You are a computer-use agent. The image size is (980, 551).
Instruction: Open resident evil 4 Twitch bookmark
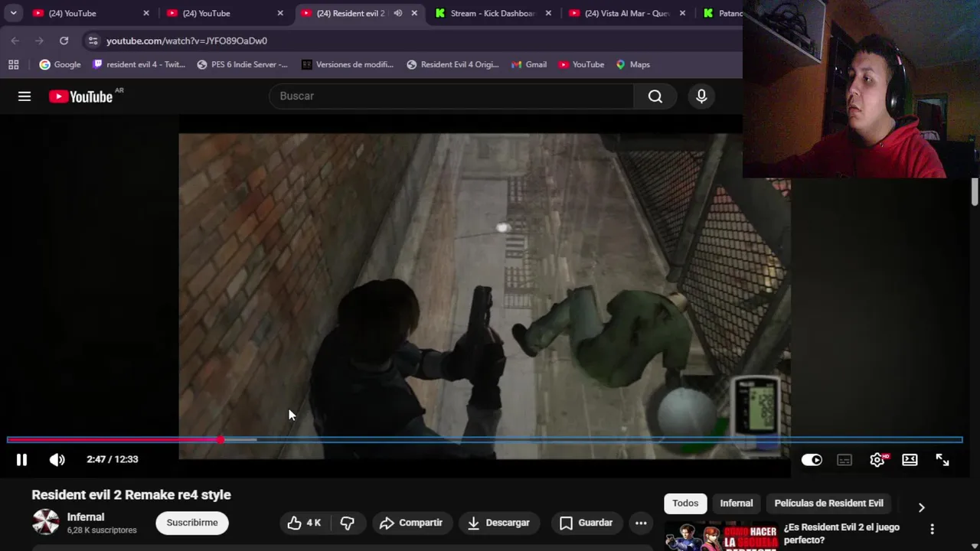click(x=139, y=64)
